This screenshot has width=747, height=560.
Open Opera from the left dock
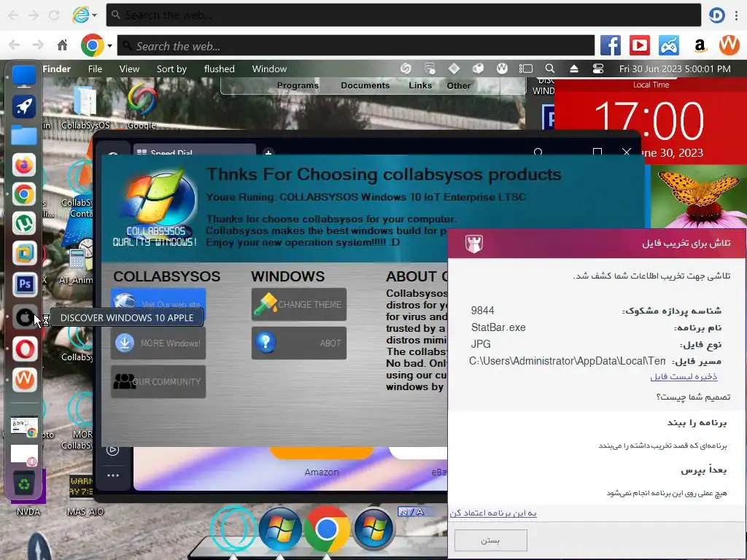(x=24, y=349)
